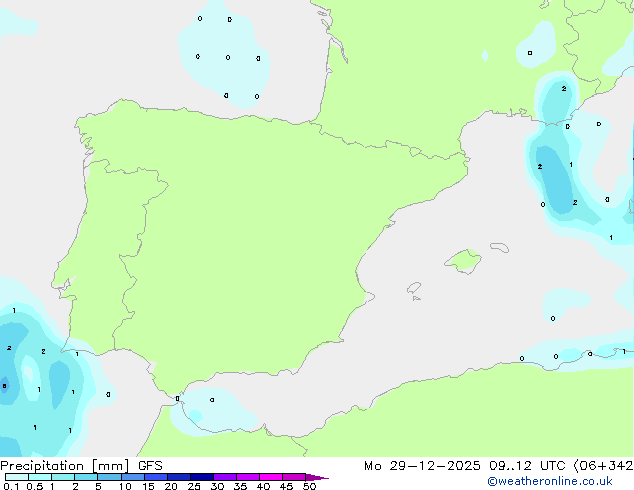Viewport: 634px width, 490px height.
Task: Click the 'Mo 29-12-2025' date text
Action: click(422, 466)
